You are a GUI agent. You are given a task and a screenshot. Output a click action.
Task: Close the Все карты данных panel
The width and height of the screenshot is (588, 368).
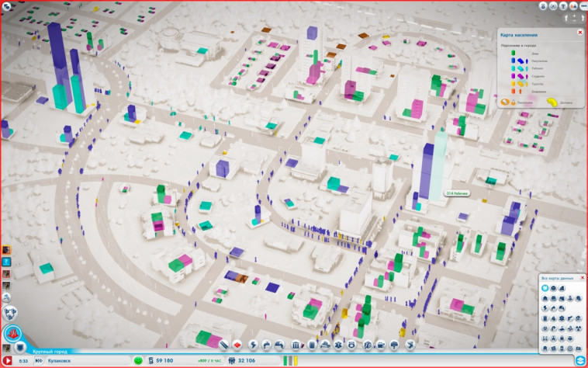tap(583, 278)
